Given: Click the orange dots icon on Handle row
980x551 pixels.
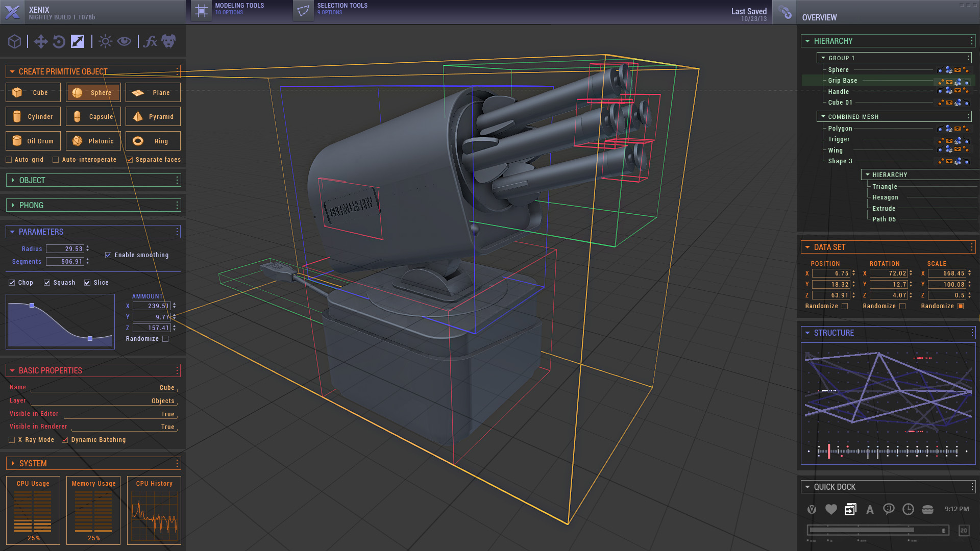Looking at the screenshot, I should click(966, 91).
